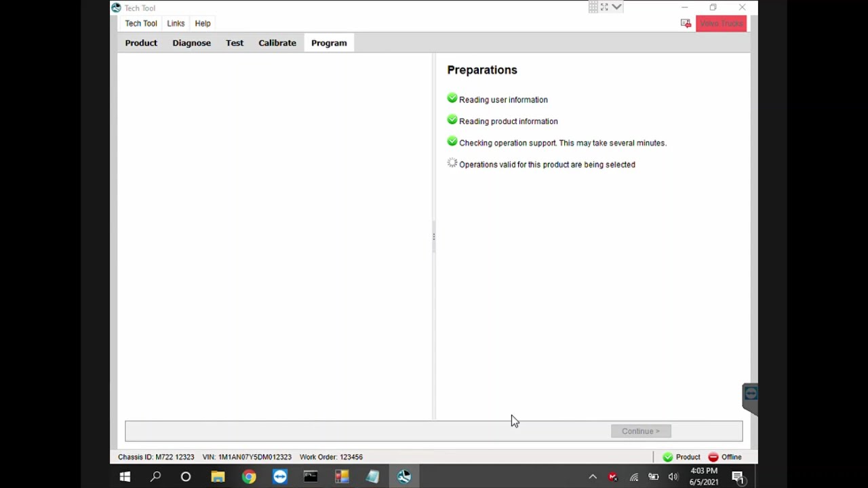Open the Help menu
The image size is (868, 488).
[x=203, y=23]
